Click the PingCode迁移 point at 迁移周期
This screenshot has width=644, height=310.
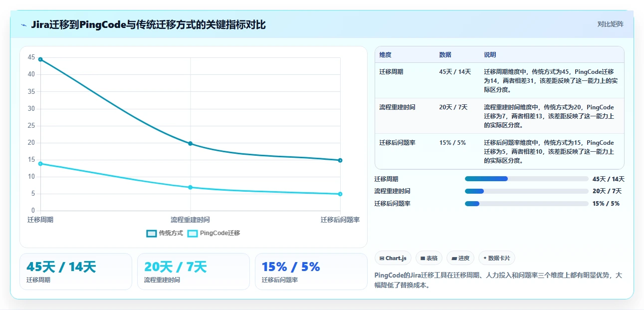pyautogui.click(x=40, y=164)
